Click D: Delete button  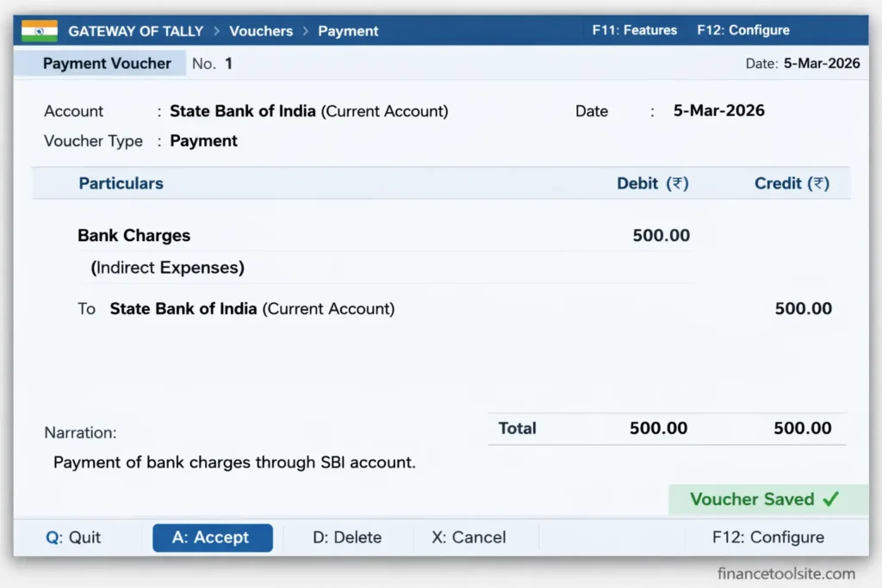[345, 537]
